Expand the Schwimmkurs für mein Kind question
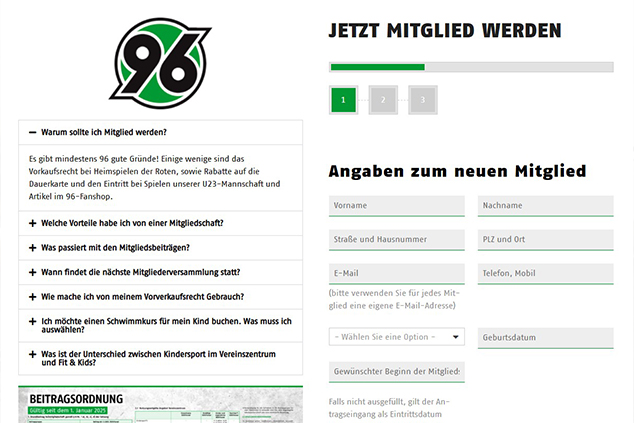 tap(161, 326)
